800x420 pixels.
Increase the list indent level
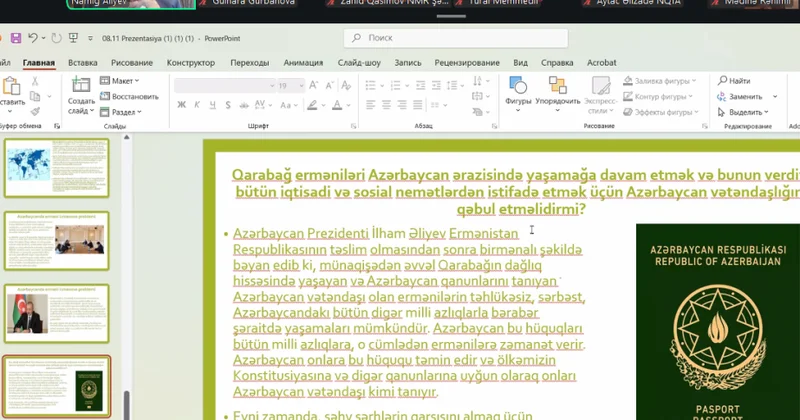click(x=436, y=85)
